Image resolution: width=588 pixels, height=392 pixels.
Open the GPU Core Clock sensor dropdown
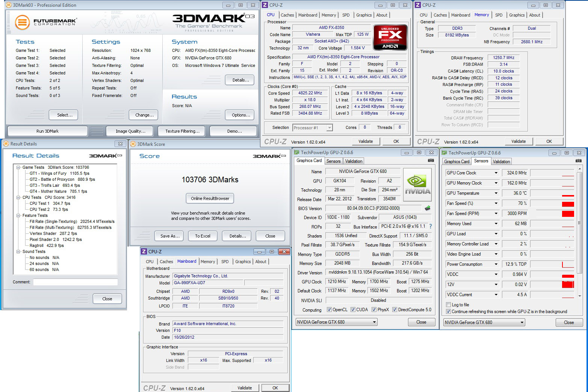tap(496, 173)
